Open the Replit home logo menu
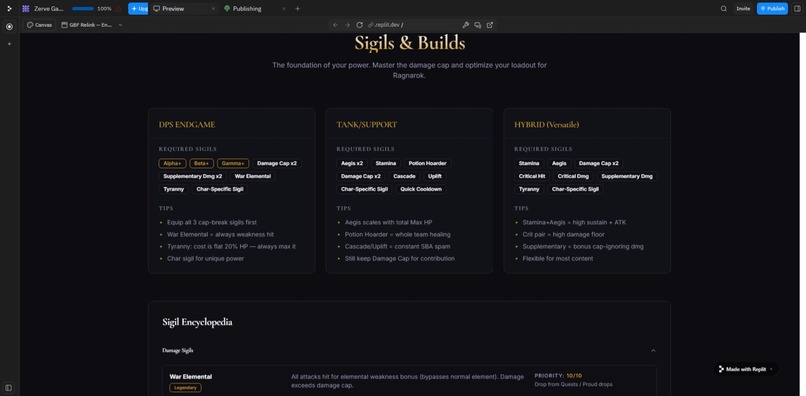The width and height of the screenshot is (806, 396). coord(9,9)
